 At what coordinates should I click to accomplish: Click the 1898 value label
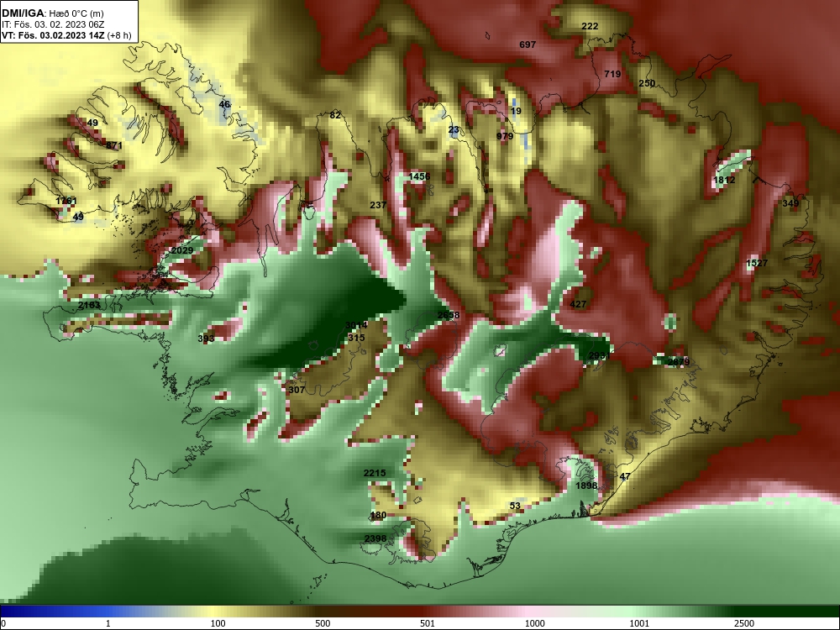click(586, 486)
